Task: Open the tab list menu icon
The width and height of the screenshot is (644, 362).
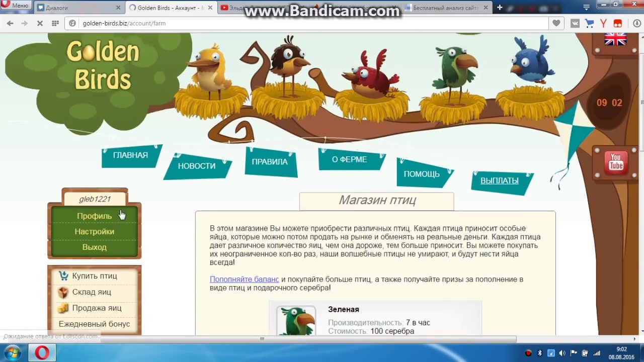Action: 586,7
